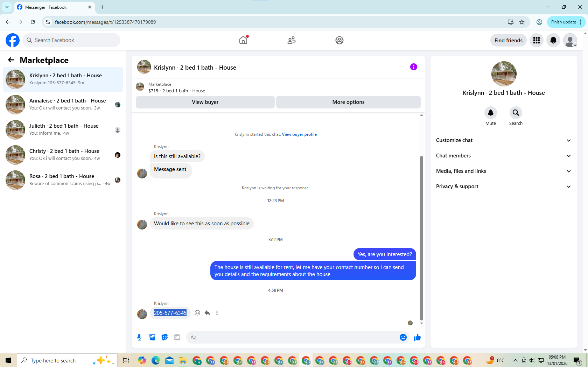The image size is (588, 367).
Task: Open Task View on taskbar
Action: click(126, 360)
